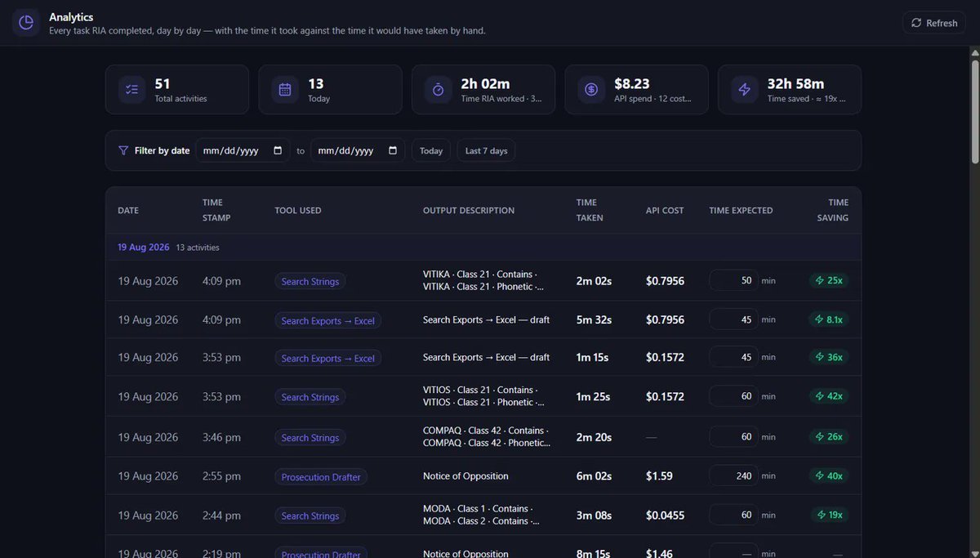Click the stopwatch icon beside 2h 02m
This screenshot has width=980, height=558.
click(x=438, y=90)
